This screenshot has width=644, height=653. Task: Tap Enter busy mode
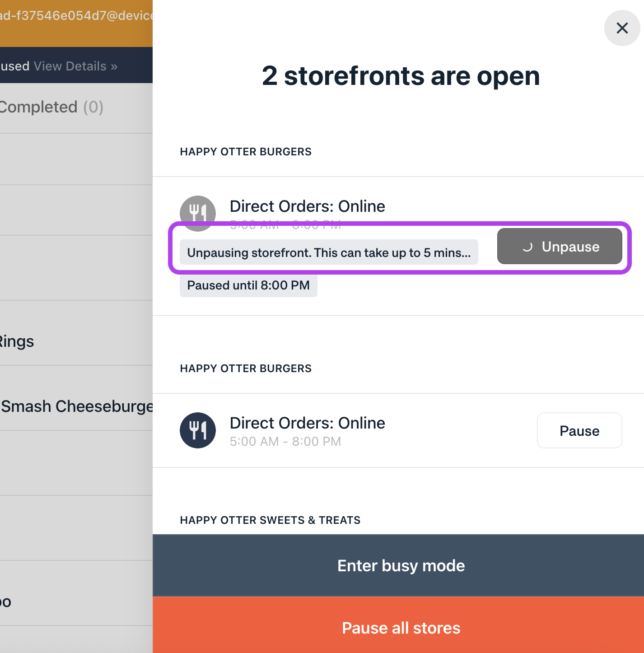pyautogui.click(x=401, y=565)
